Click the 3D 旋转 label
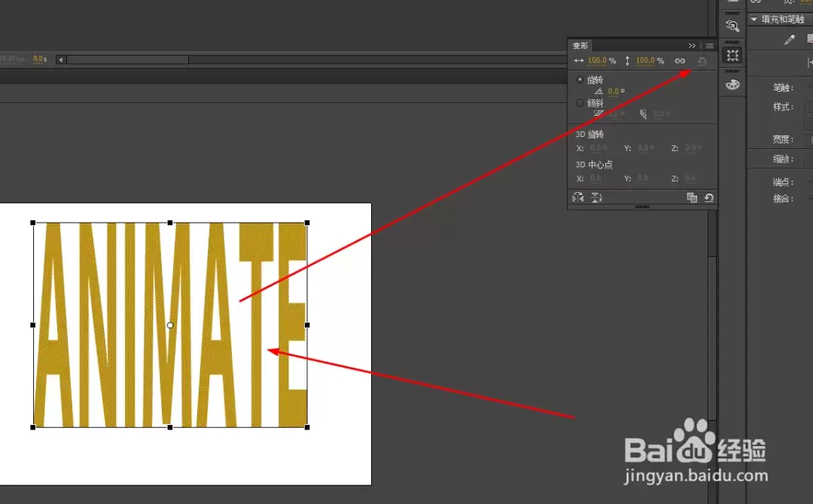 [x=589, y=134]
